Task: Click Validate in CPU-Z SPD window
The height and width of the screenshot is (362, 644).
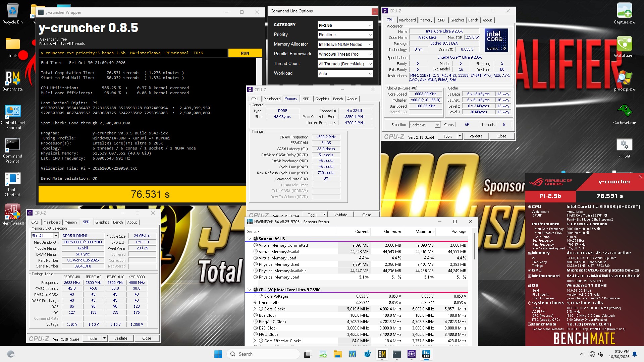Action: coord(121,338)
